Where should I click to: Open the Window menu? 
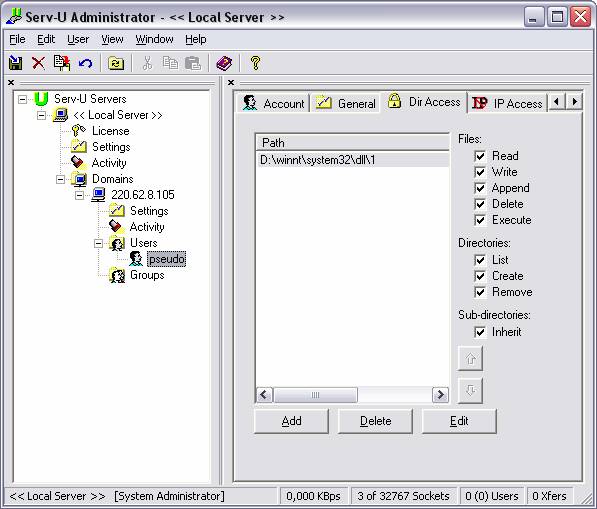(x=154, y=39)
